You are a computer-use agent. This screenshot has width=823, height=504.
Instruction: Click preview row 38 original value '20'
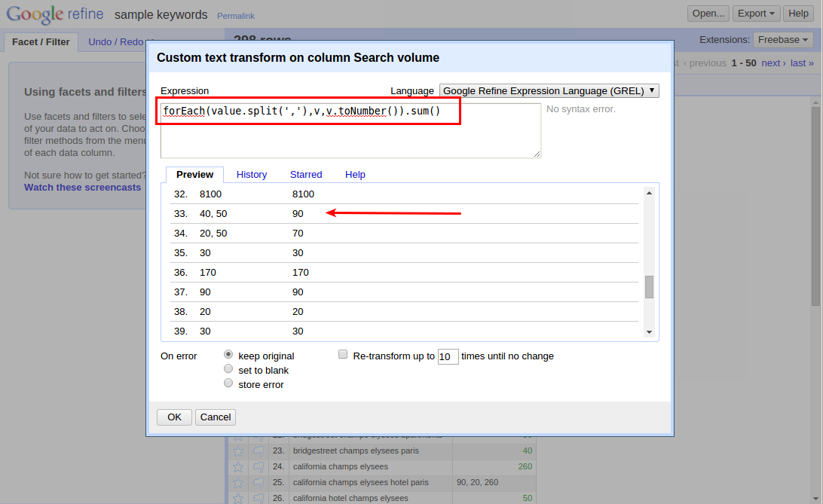205,312
